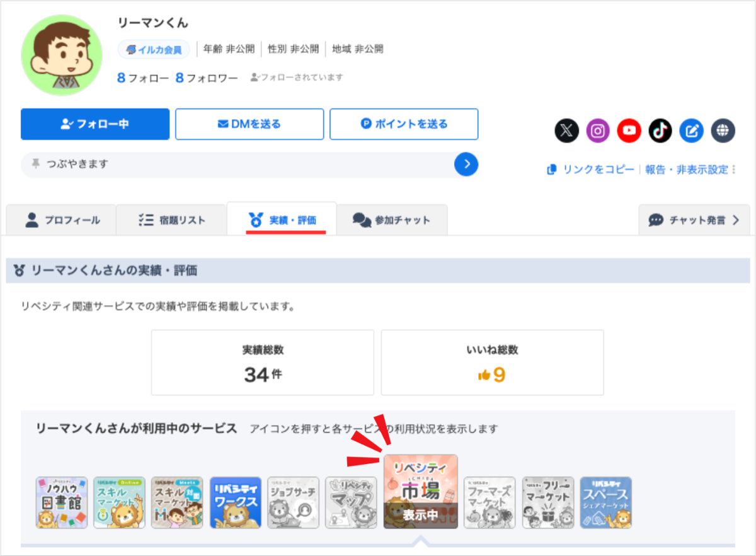
Task: Click the リーマンくんさんの実績・評価 section header
Action: 378,270
